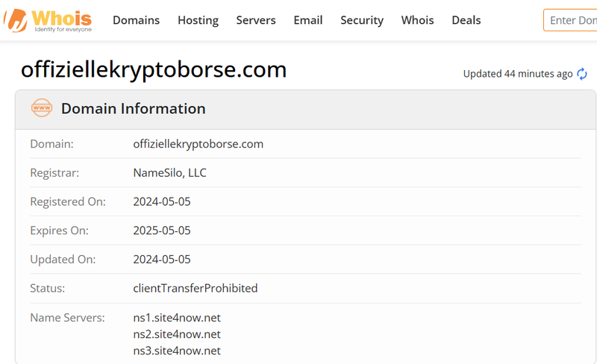This screenshot has width=597, height=364.
Task: Click the Expires On date 2025-05-05
Action: [162, 230]
